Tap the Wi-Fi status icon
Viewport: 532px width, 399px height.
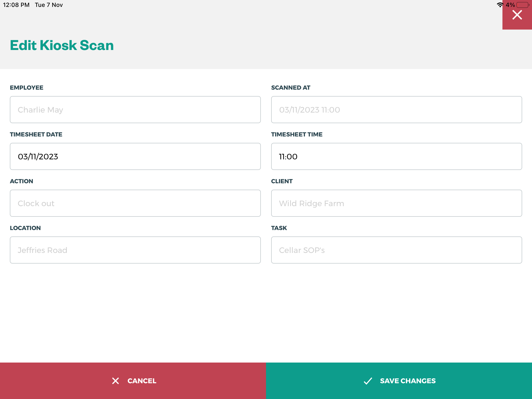pyautogui.click(x=500, y=5)
